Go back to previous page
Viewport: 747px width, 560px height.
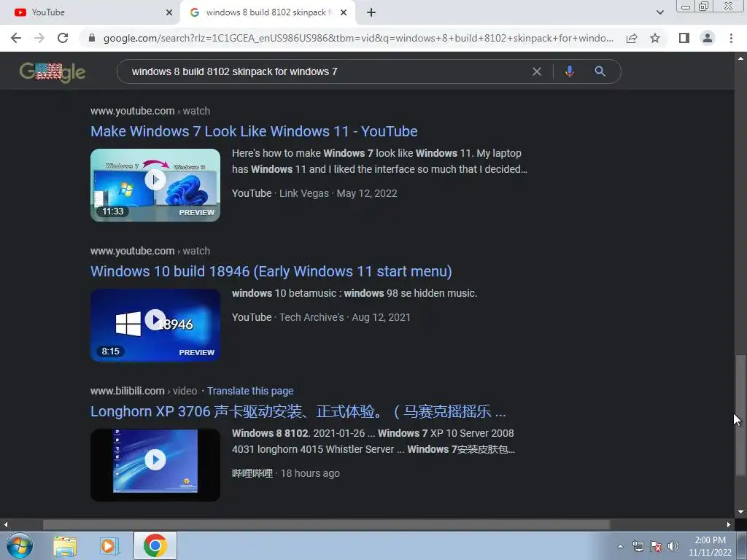[x=16, y=38]
